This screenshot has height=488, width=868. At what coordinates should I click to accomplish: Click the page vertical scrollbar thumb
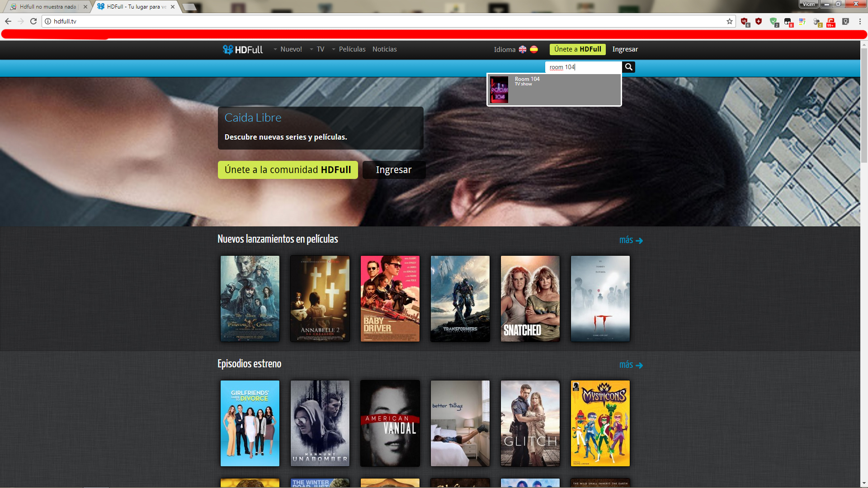coord(864,105)
